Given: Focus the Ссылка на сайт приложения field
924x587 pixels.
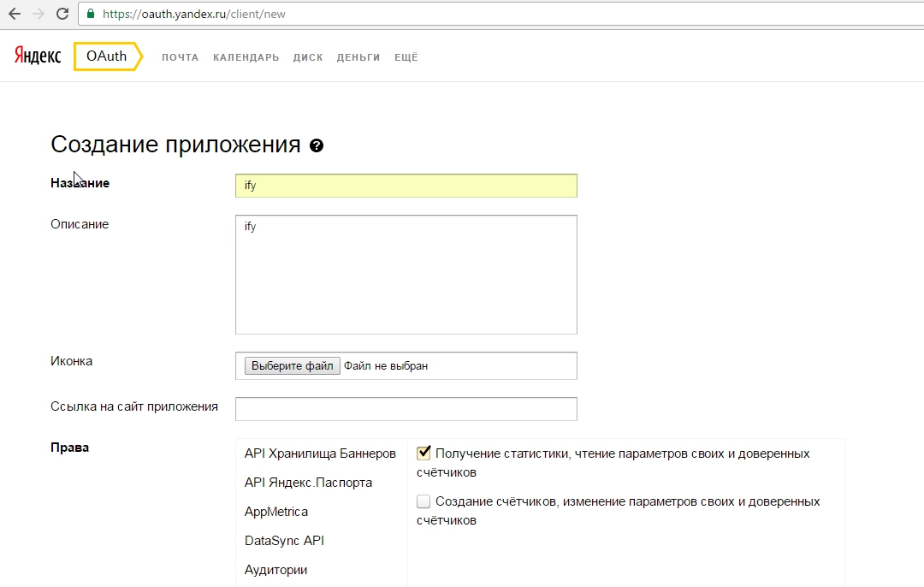Looking at the screenshot, I should coord(406,409).
